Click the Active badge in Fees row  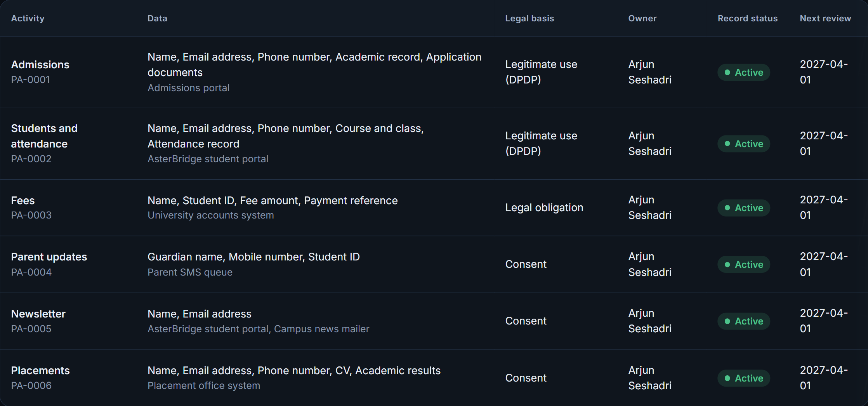[743, 208]
